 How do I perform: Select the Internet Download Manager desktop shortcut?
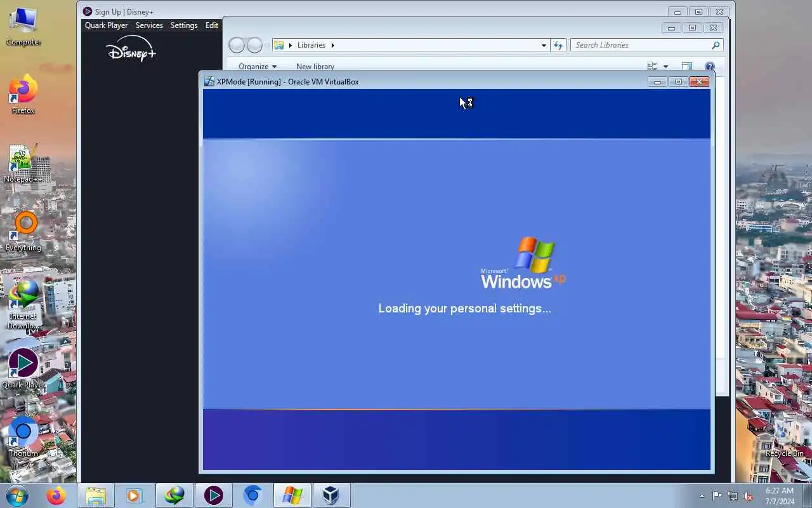coord(23,305)
